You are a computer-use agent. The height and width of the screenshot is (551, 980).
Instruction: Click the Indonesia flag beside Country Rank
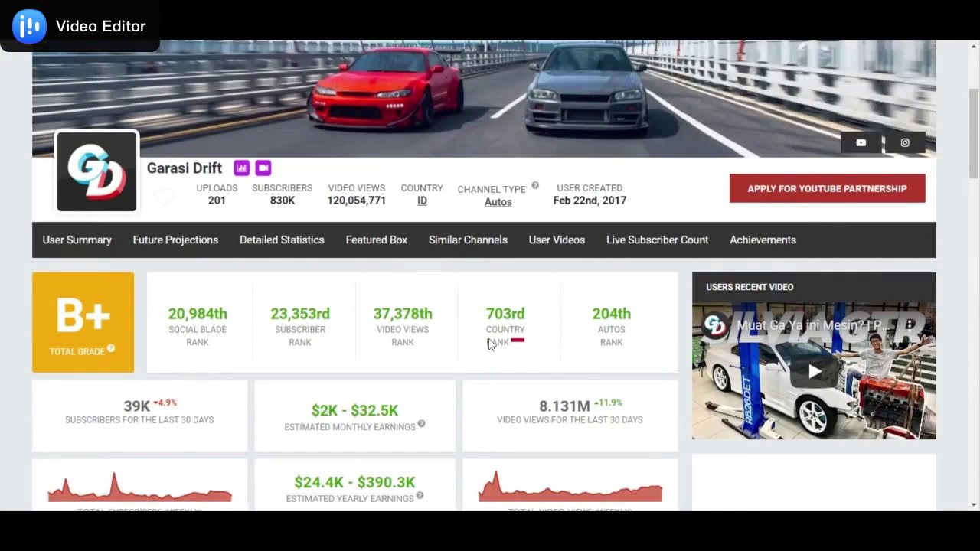click(x=518, y=340)
